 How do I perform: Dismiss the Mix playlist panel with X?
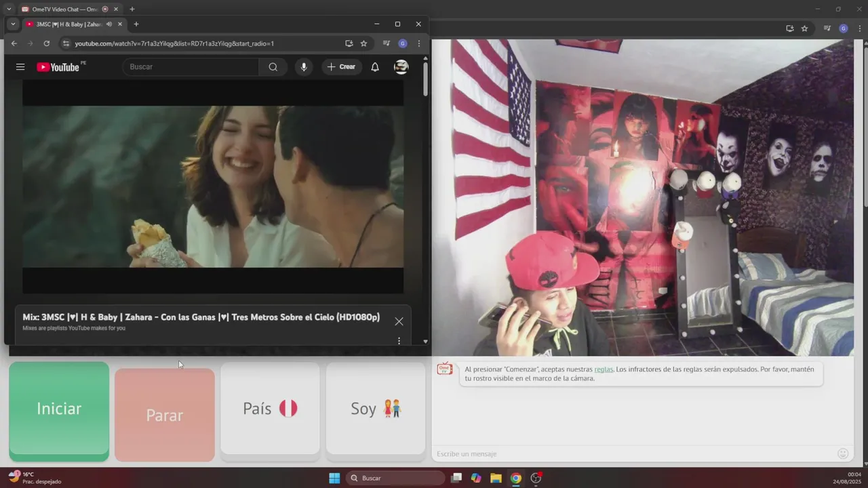[x=399, y=321]
